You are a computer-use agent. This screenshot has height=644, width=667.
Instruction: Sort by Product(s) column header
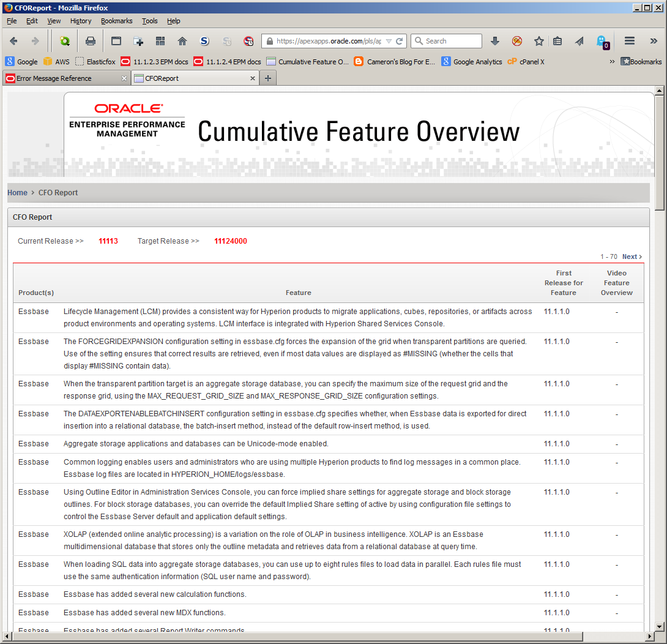36,293
